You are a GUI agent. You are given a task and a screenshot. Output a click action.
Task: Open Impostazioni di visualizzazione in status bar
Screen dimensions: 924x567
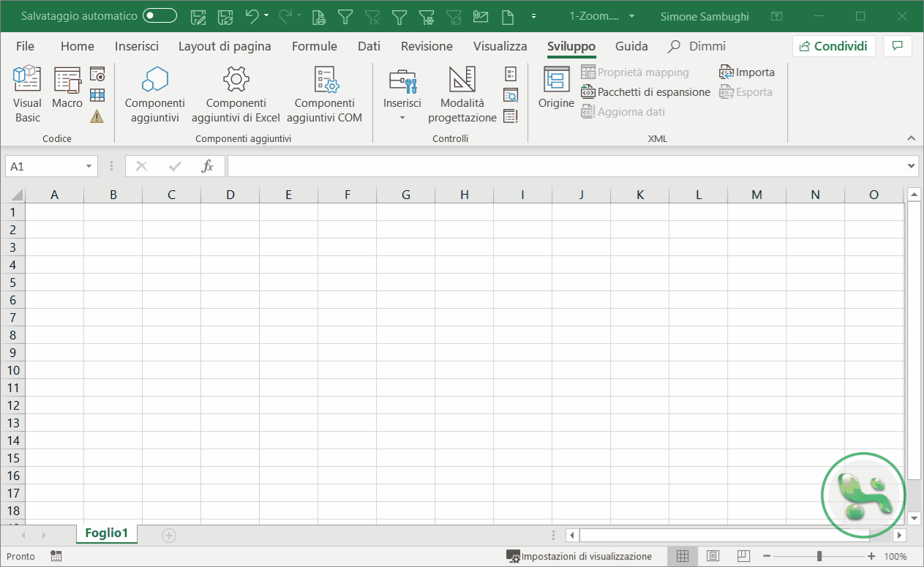pos(580,556)
